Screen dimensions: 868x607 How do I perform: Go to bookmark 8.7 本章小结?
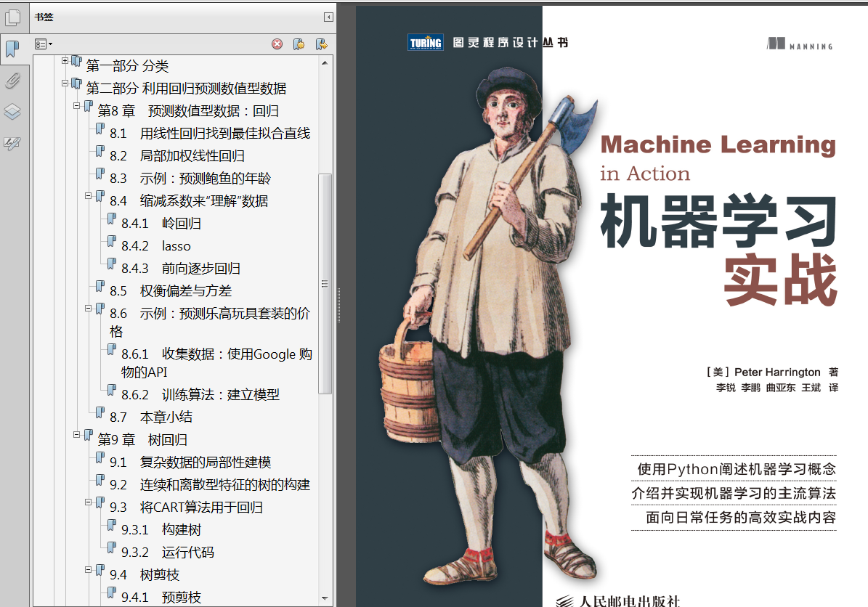click(x=150, y=417)
